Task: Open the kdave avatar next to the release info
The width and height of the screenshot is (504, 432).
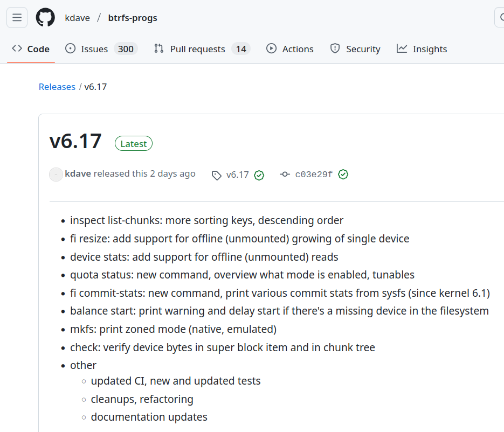Action: 56,175
